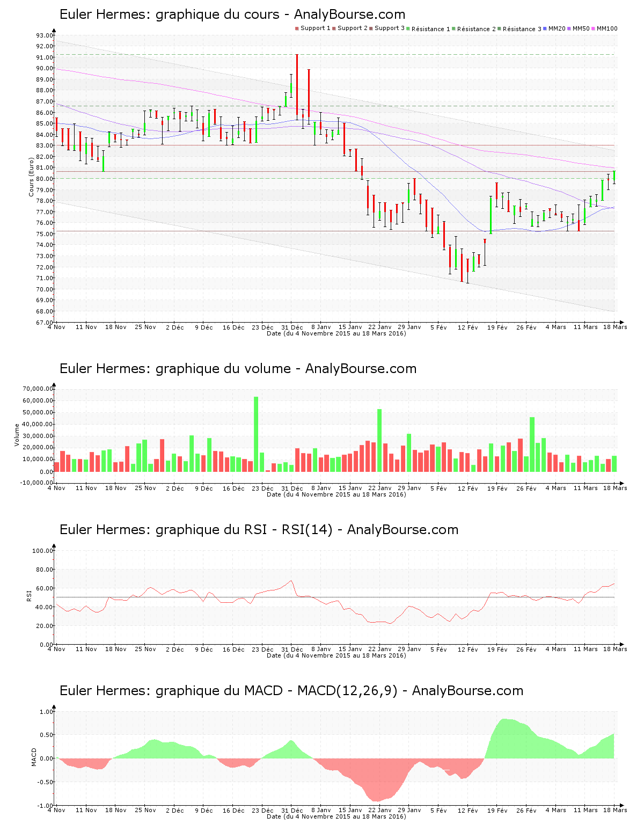This screenshot has height=832, width=644.
Task: Click the -0.50 value on MACD axis
Action: (x=45, y=782)
